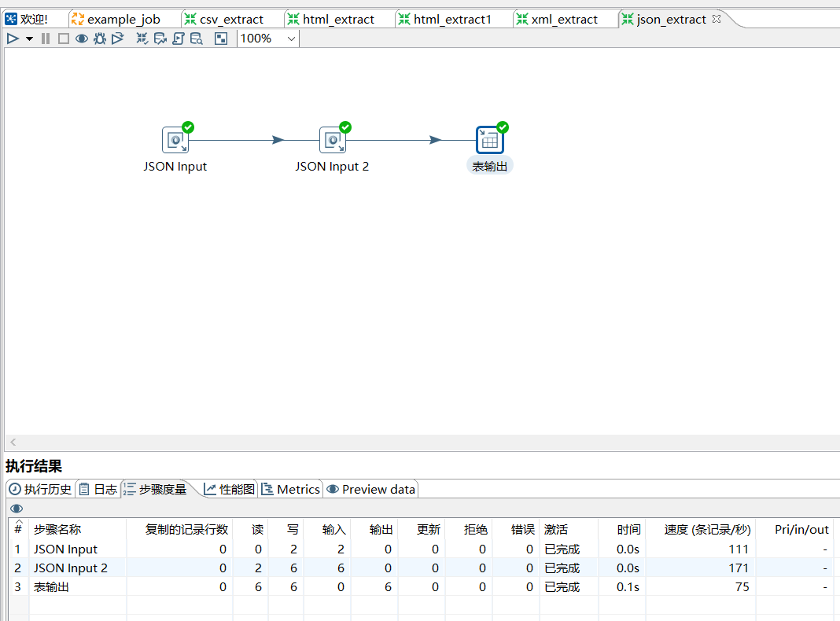Screen dimensions: 840x621
Task: Open the 步骤度量 tab
Action: [156, 489]
